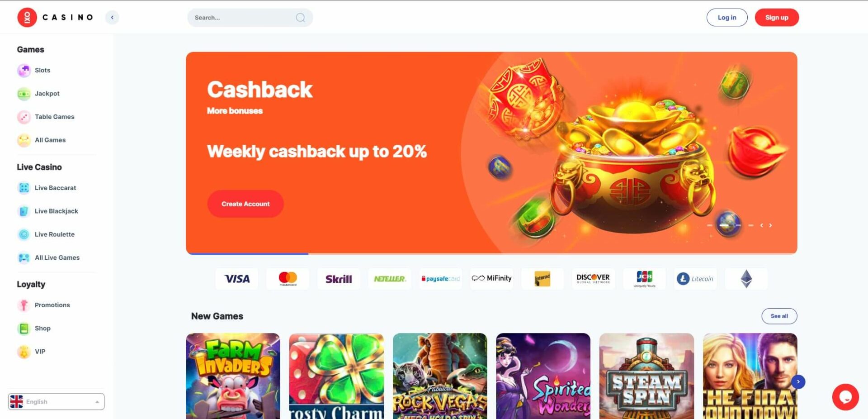Click the Log in button

point(727,18)
